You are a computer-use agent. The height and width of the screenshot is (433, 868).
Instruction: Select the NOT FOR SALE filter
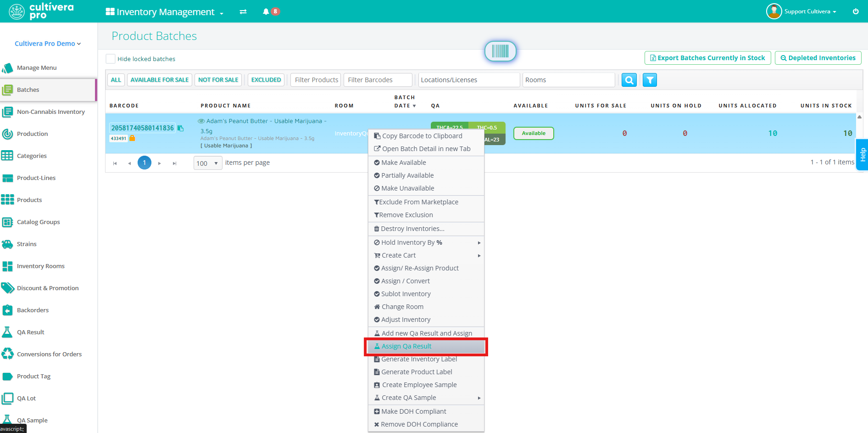(218, 80)
